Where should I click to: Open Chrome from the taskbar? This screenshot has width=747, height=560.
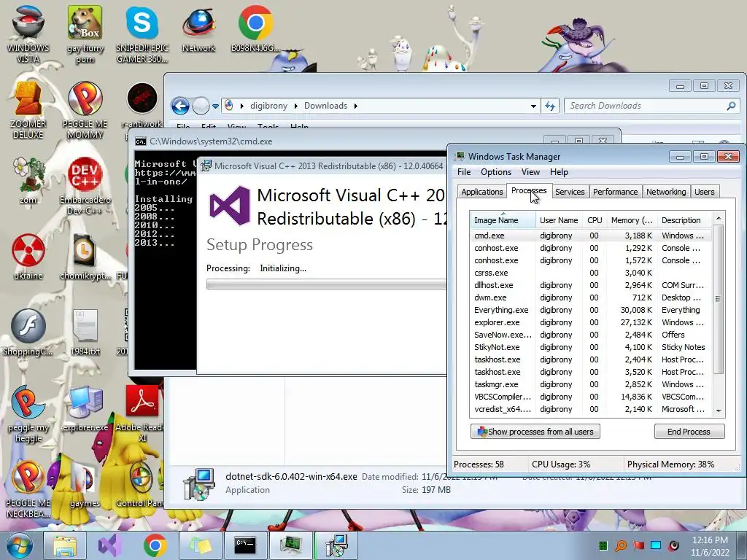(x=155, y=545)
